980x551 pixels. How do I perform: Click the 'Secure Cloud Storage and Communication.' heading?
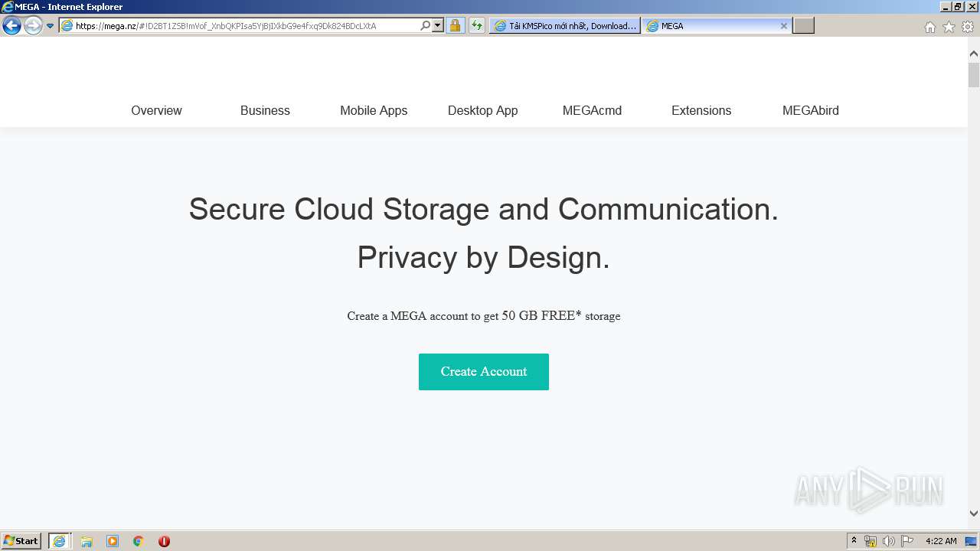(x=484, y=209)
